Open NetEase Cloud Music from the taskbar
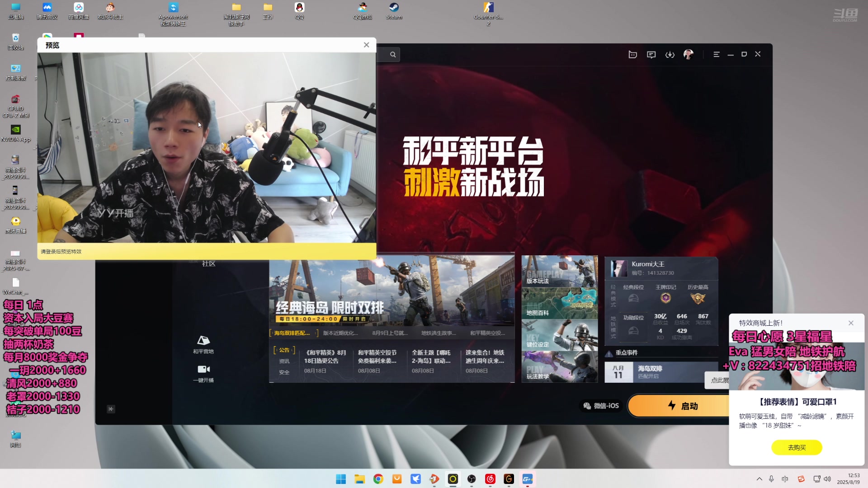Viewport: 868px width, 488px height. (x=490, y=479)
